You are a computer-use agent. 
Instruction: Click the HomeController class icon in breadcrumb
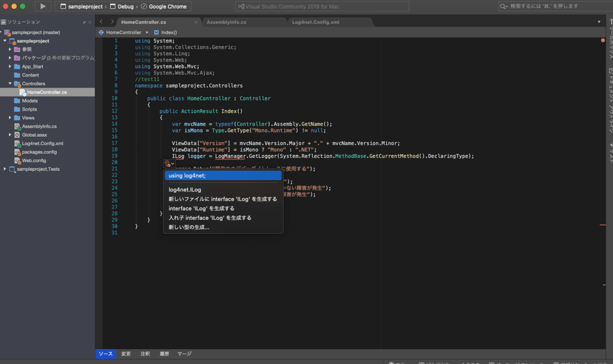pos(101,32)
